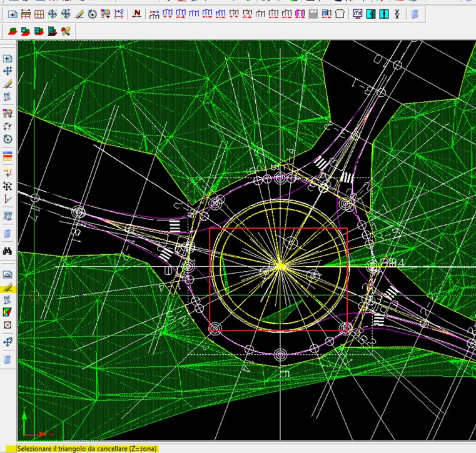The width and height of the screenshot is (476, 453).
Task: Click the y/x fraction icon in toolbar
Action: (397, 14)
